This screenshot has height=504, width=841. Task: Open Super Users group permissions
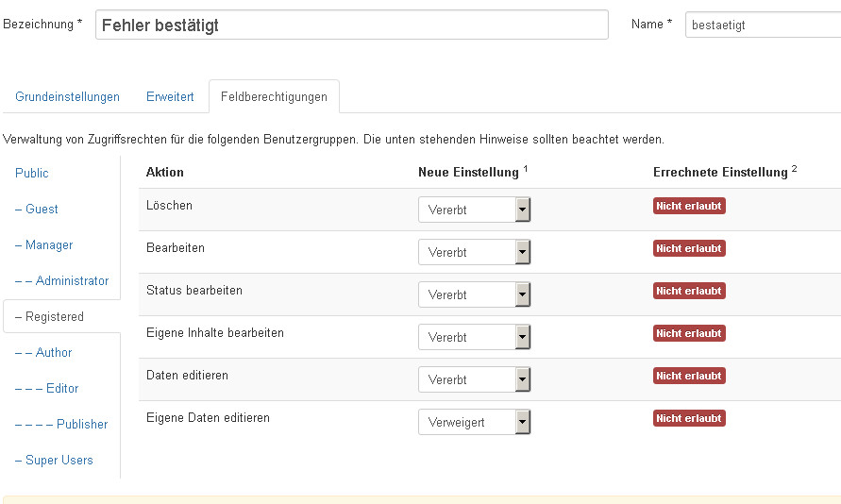pos(54,461)
